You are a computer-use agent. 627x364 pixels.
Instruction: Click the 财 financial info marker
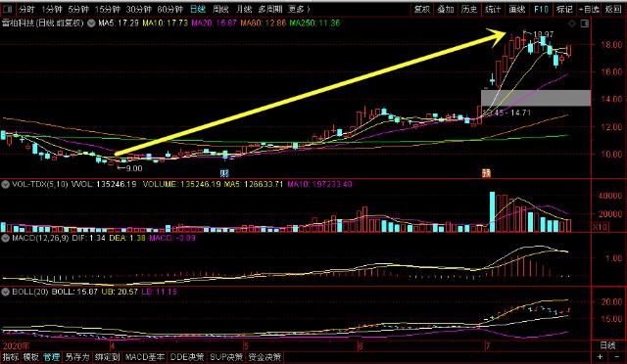coord(224,173)
